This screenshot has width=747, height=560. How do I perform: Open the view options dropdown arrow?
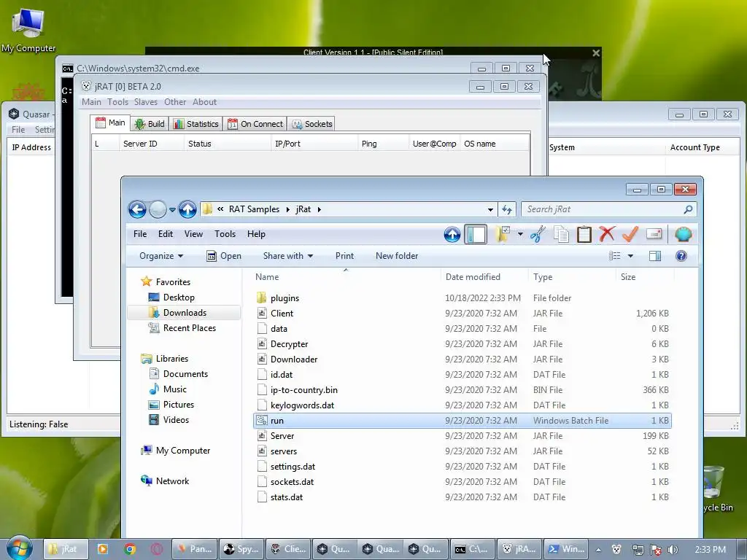click(630, 256)
